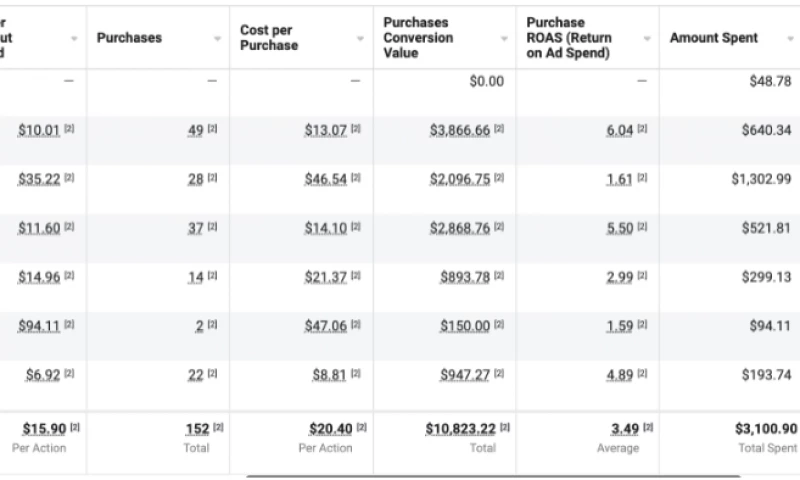
Task: Click the Purchases column header label
Action: tap(129, 38)
